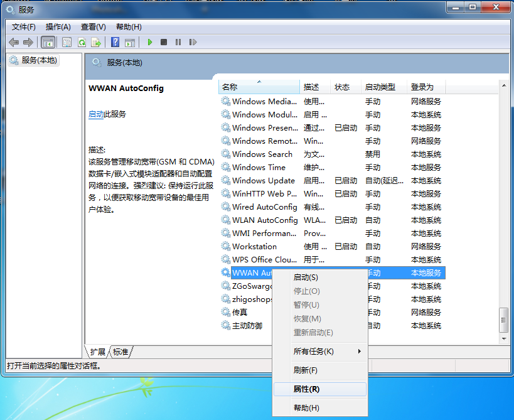Image resolution: width=514 pixels, height=420 pixels.
Task: Click the Pause Service toolbar icon
Action: 178,42
